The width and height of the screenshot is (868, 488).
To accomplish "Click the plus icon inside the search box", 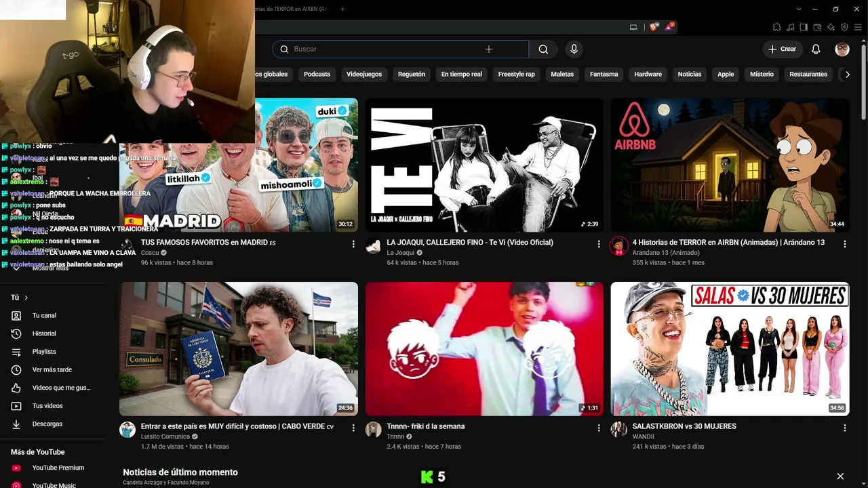I will (x=489, y=49).
